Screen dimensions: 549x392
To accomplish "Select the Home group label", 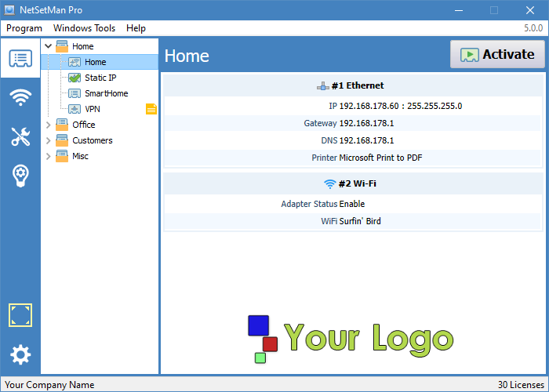I will pyautogui.click(x=82, y=46).
